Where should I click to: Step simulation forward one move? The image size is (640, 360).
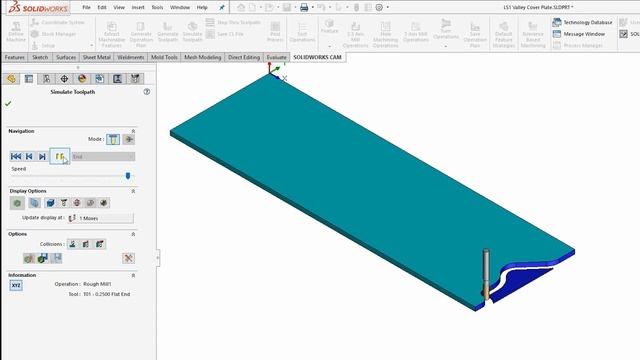[42, 156]
